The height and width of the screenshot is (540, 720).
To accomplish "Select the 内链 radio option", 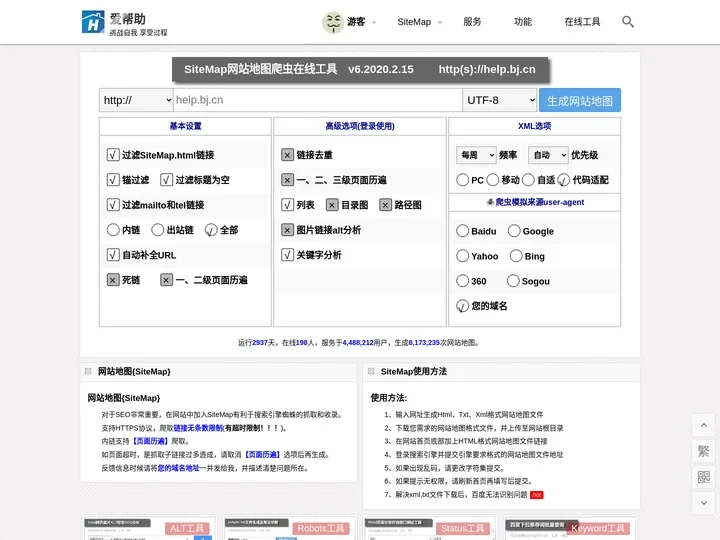I will pos(113,230).
